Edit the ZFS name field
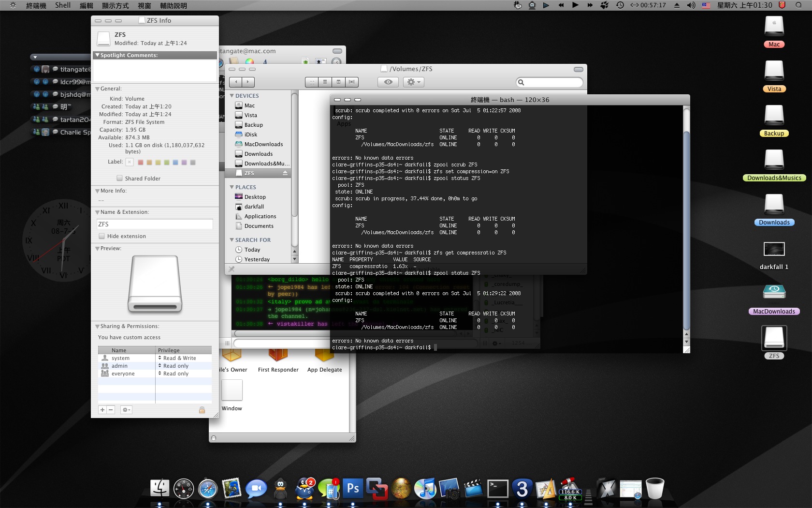Viewport: 812px width, 508px height. (155, 224)
